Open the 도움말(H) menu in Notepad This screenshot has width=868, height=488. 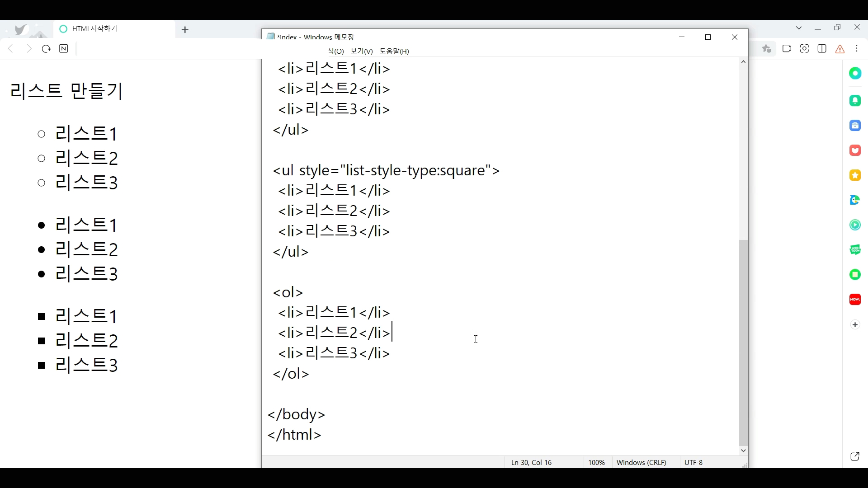(394, 52)
